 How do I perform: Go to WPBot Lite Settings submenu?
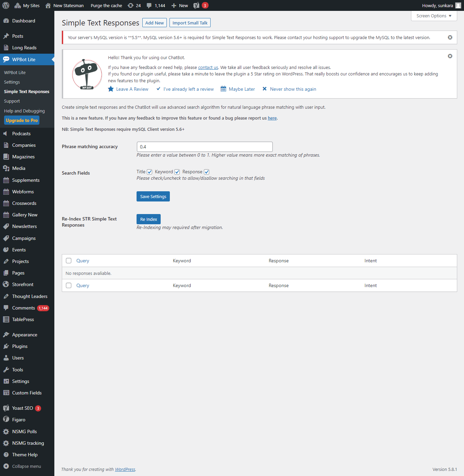[12, 82]
